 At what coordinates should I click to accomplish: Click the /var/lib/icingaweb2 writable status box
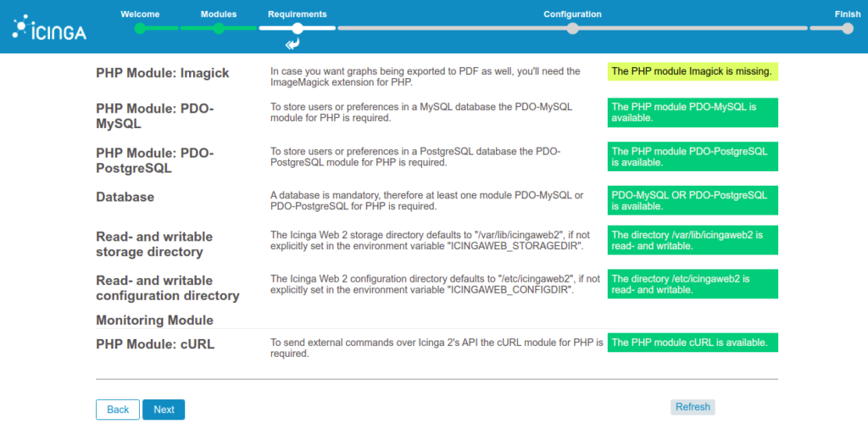693,240
